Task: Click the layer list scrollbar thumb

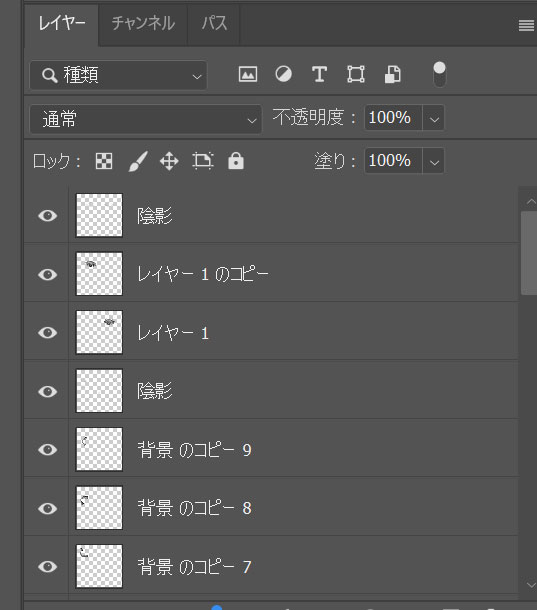Action: pyautogui.click(x=529, y=253)
